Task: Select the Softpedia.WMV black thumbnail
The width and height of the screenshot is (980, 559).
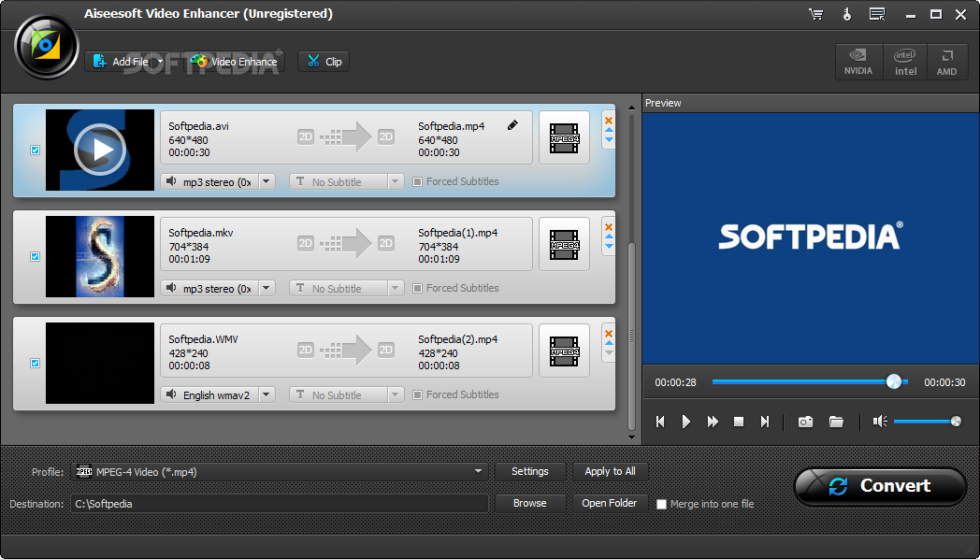Action: (x=100, y=363)
